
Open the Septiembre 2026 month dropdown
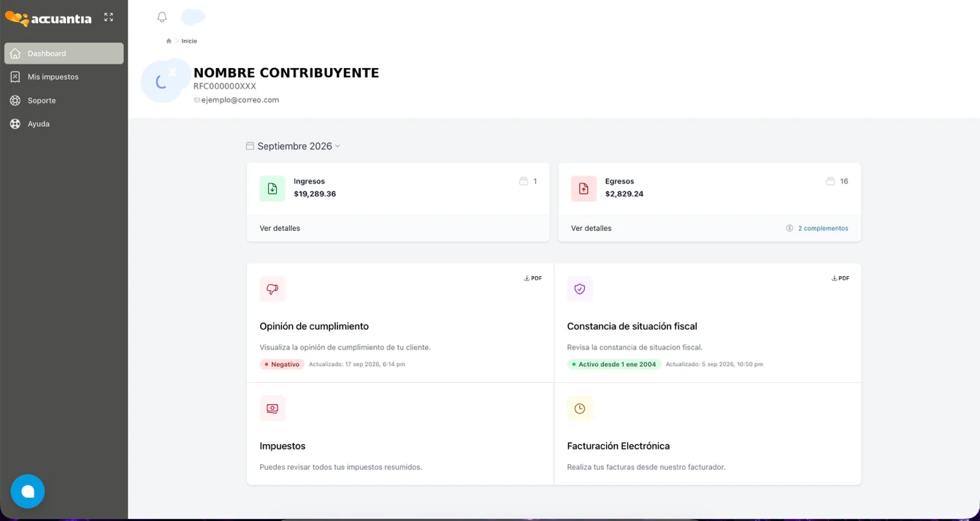294,146
